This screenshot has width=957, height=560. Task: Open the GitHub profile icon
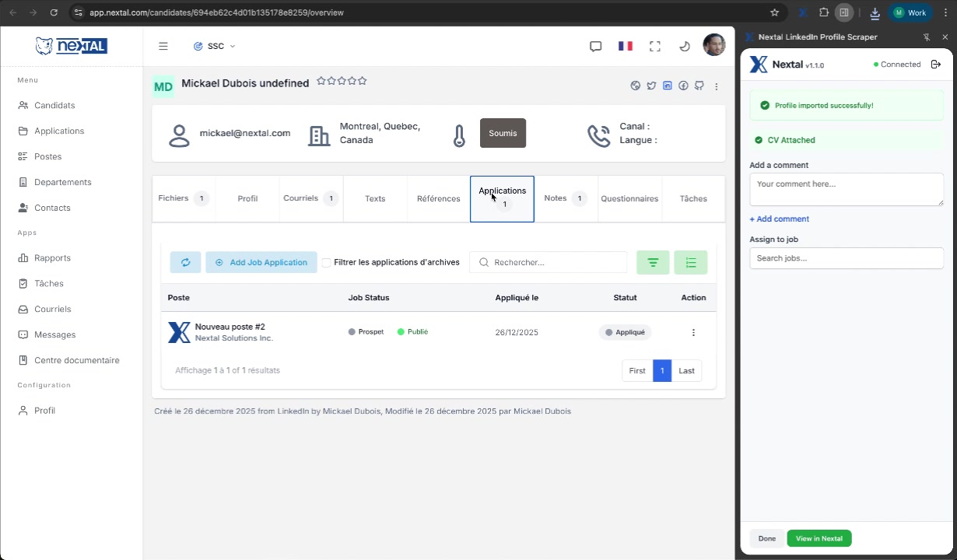[x=699, y=86]
